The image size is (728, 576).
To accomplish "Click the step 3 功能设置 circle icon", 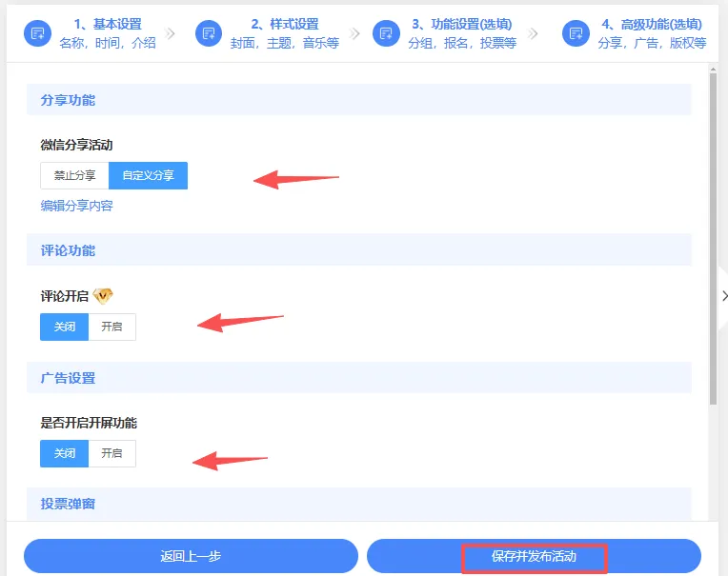I will click(x=386, y=33).
